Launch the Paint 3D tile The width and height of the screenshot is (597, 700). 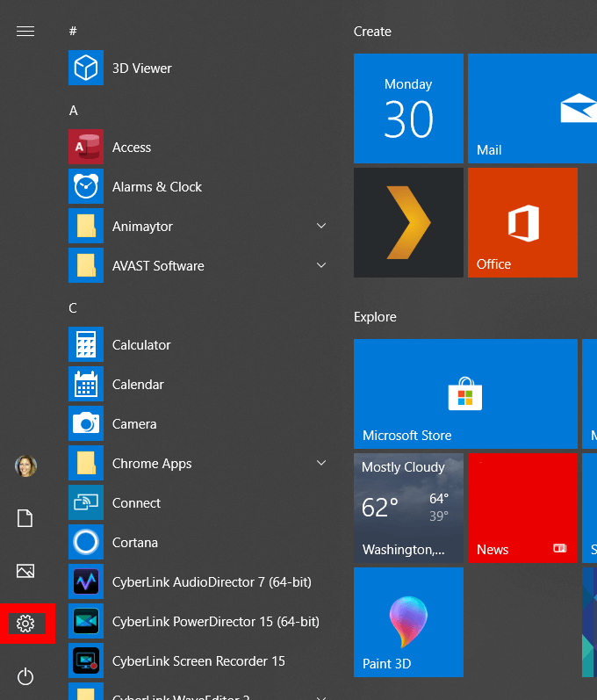click(408, 622)
